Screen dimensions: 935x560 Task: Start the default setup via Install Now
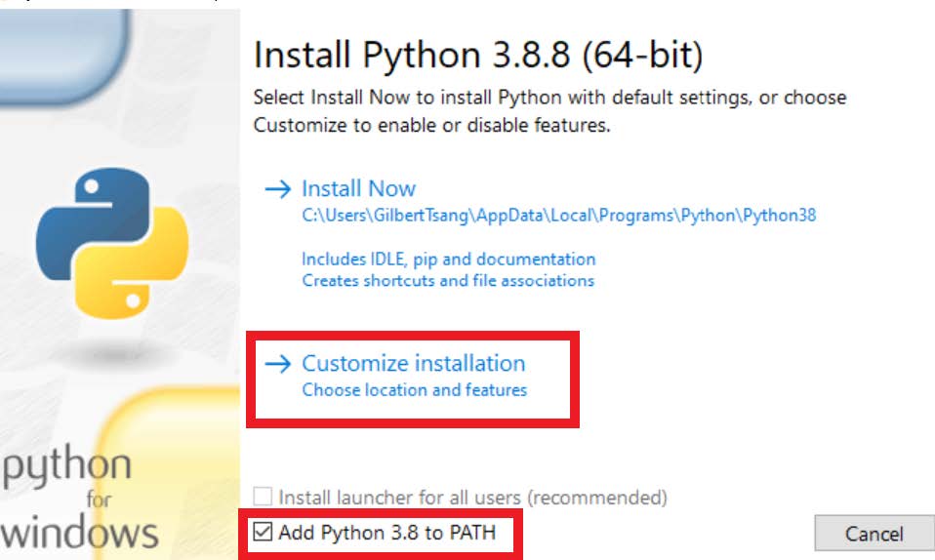(358, 188)
